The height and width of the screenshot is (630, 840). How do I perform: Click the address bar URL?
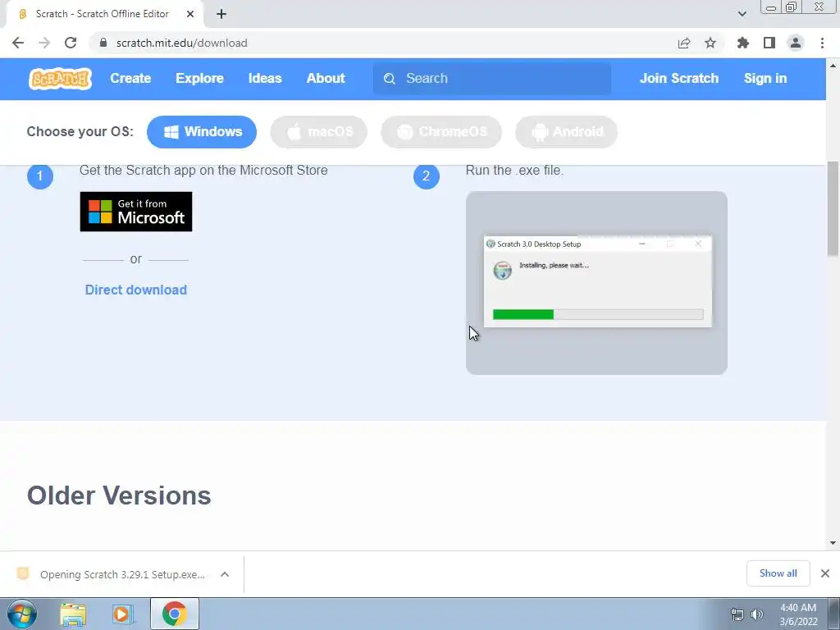pyautogui.click(x=181, y=43)
